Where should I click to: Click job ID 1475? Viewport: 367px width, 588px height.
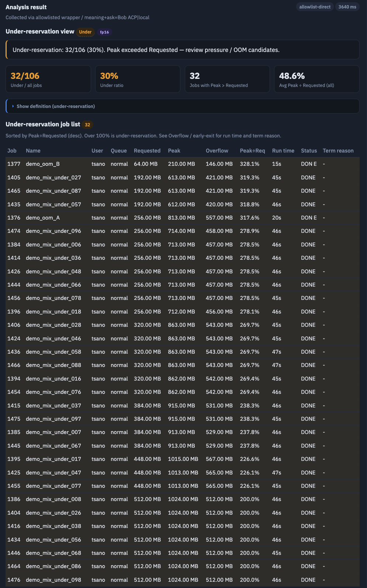coord(14,419)
